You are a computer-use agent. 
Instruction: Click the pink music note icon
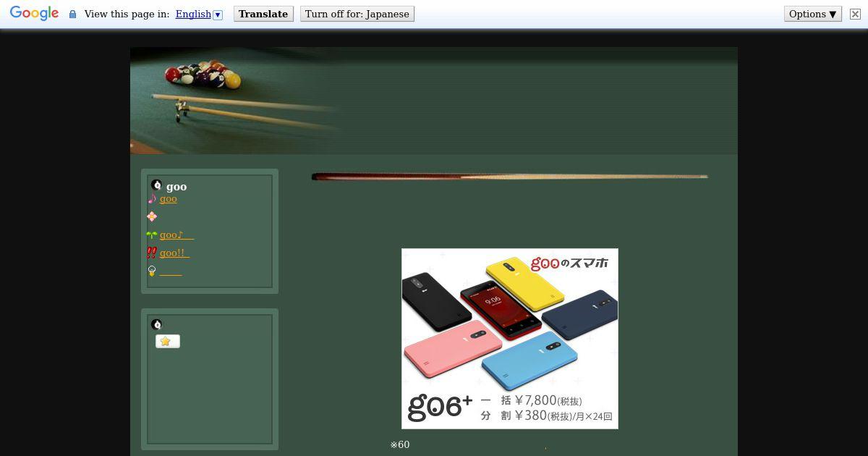(x=152, y=199)
